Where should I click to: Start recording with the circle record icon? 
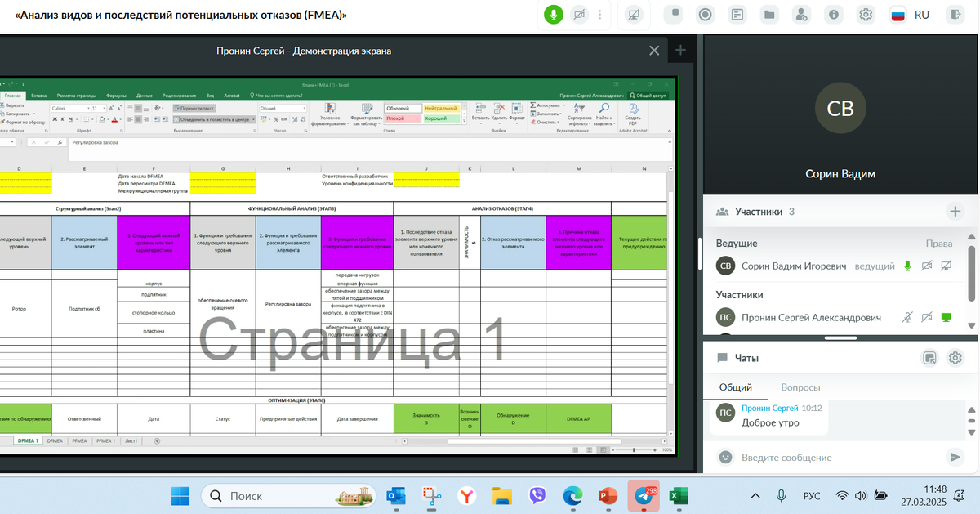point(706,15)
